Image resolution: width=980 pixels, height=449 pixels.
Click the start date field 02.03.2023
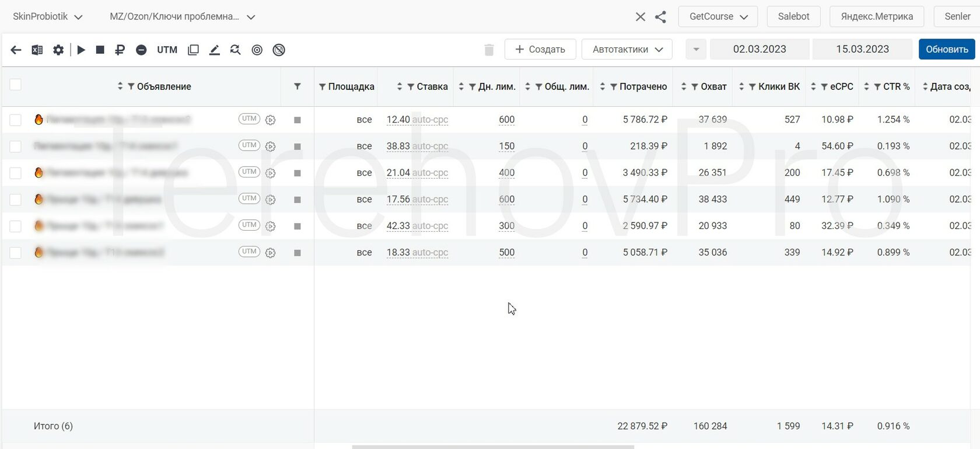tap(759, 50)
